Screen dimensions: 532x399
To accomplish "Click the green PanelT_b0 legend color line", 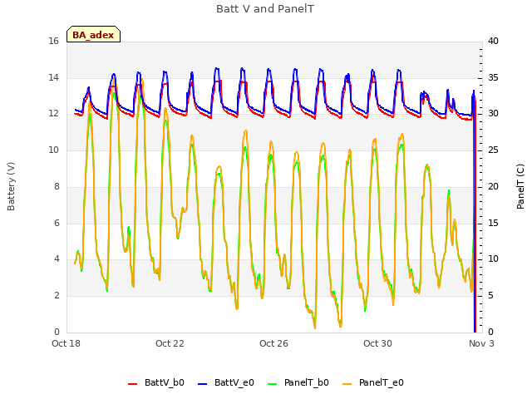I will tap(272, 384).
